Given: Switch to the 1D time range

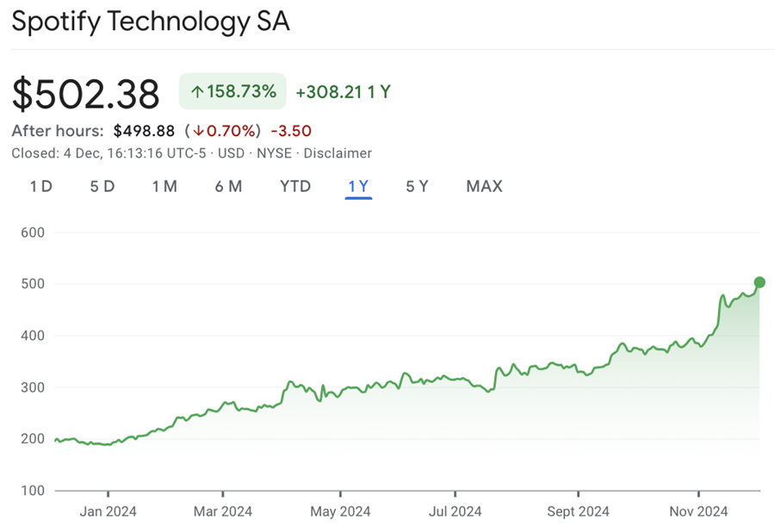Looking at the screenshot, I should 40,186.
